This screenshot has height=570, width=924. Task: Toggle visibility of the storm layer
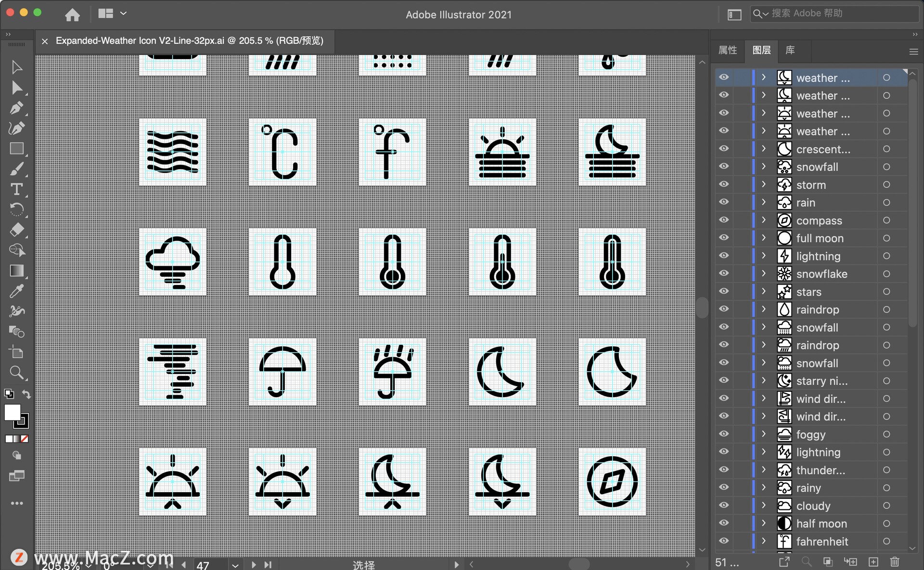[x=724, y=184]
